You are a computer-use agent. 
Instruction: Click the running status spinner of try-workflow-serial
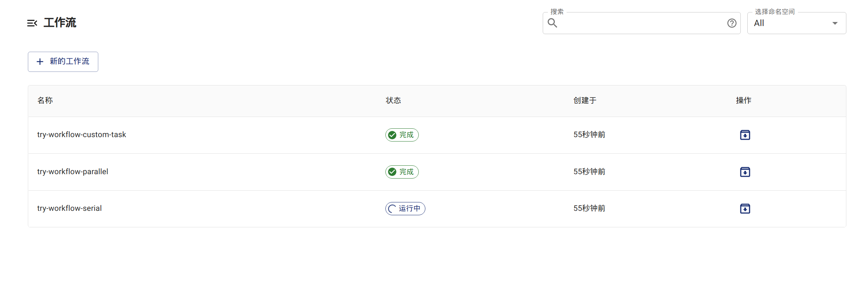point(392,209)
